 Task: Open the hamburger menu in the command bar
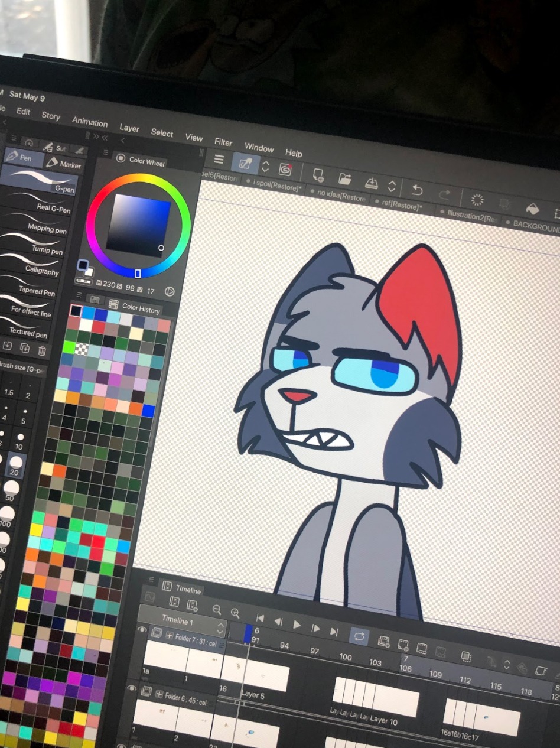(x=219, y=160)
